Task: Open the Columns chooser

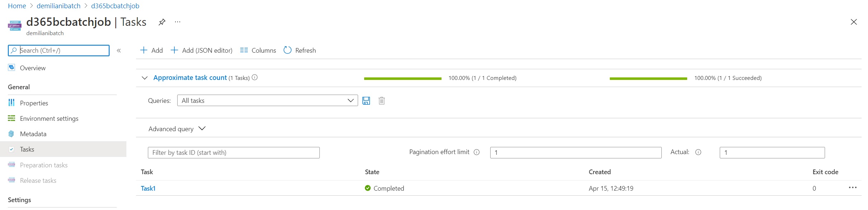Action: point(258,51)
